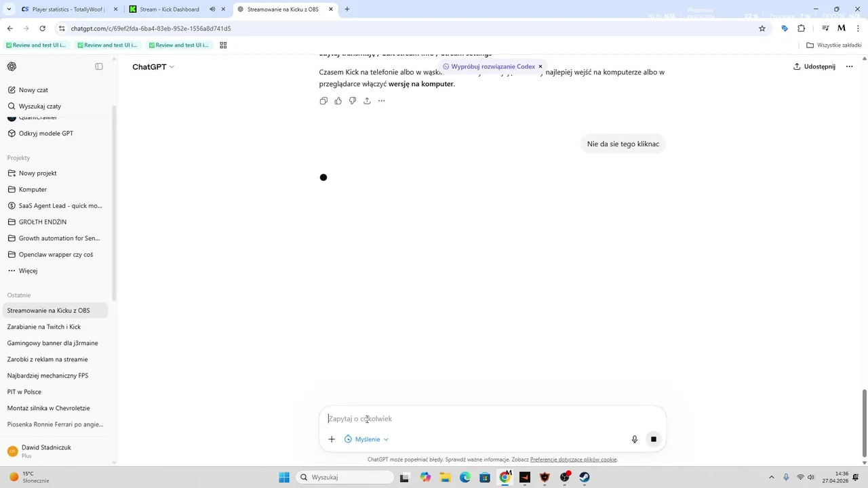This screenshot has width=868, height=488.
Task: Open the GROŁTH ENDŻIN project
Action: pyautogui.click(x=54, y=222)
